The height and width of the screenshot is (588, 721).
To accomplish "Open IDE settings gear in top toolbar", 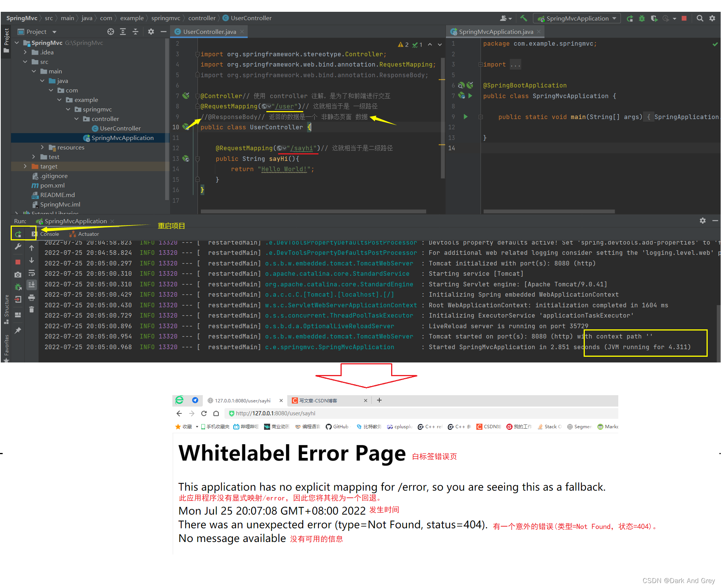I will click(712, 18).
